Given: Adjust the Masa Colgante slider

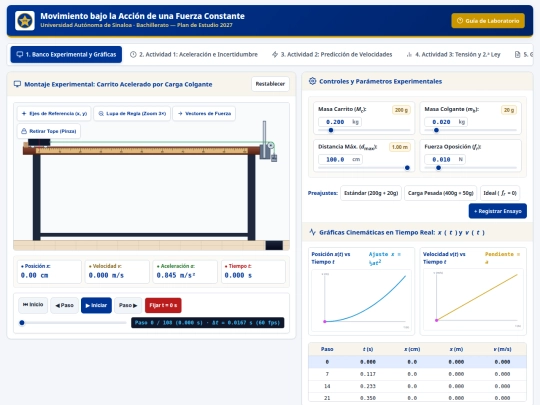Looking at the screenshot, I should click(470, 130).
